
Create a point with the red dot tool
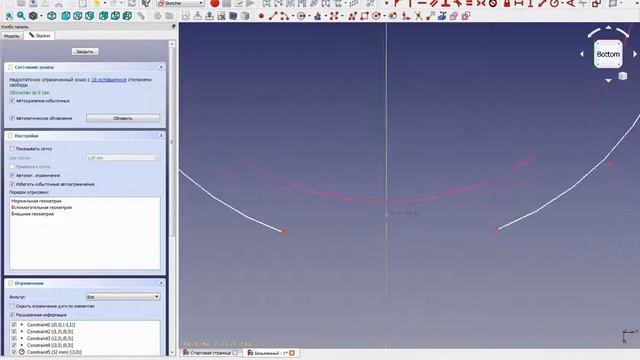(261, 16)
